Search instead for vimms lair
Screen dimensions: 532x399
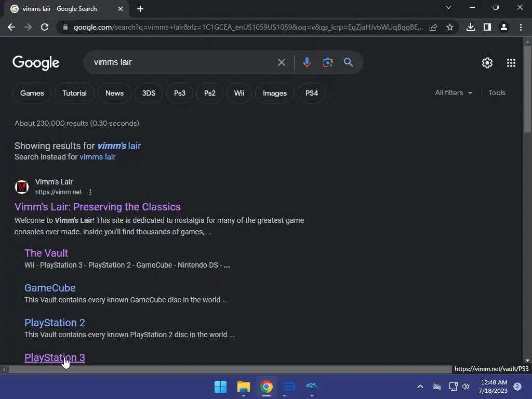(x=97, y=157)
